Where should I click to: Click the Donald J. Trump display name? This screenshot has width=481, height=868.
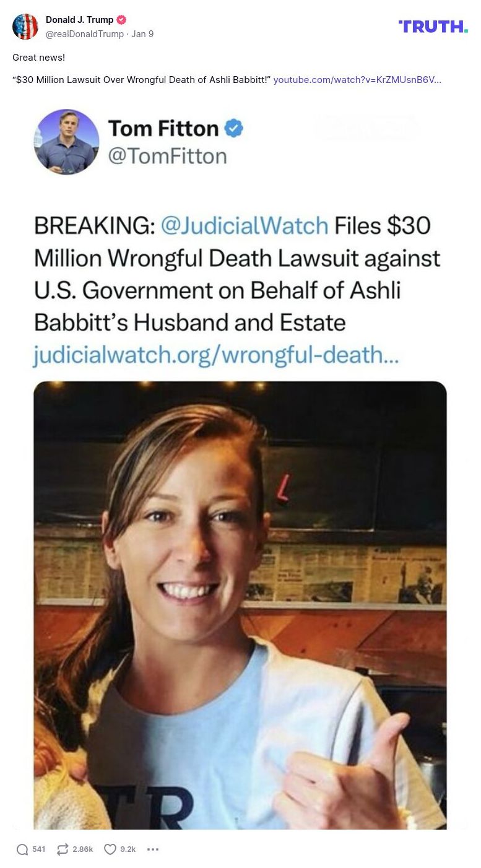(80, 20)
